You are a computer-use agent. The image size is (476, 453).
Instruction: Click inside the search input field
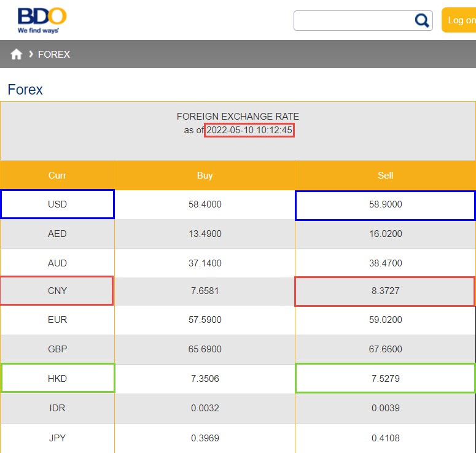[x=353, y=20]
